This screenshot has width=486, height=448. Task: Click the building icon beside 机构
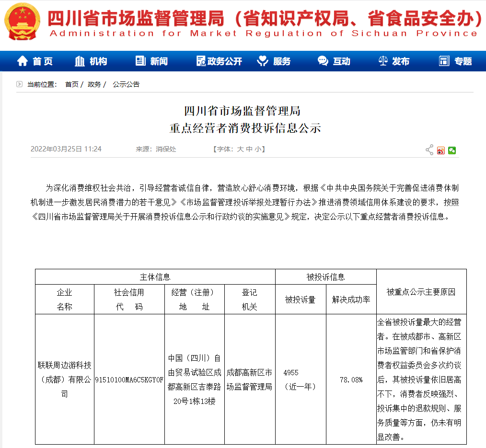click(80, 61)
